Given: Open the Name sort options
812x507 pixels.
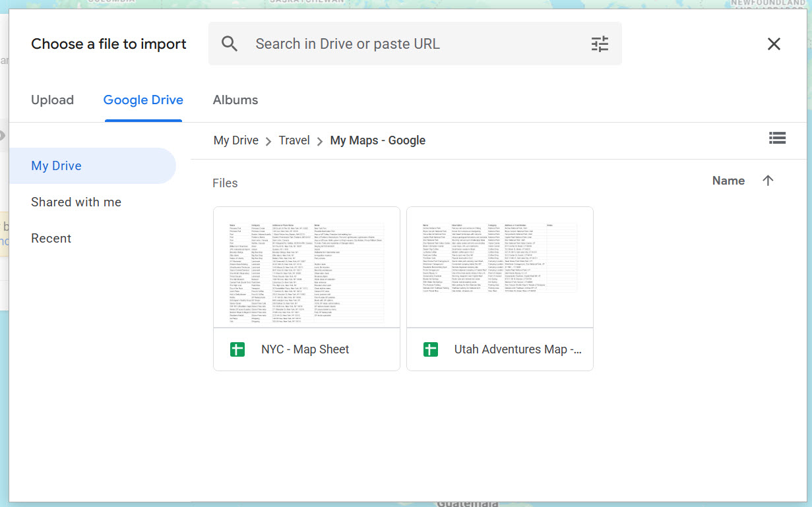Looking at the screenshot, I should tap(728, 181).
